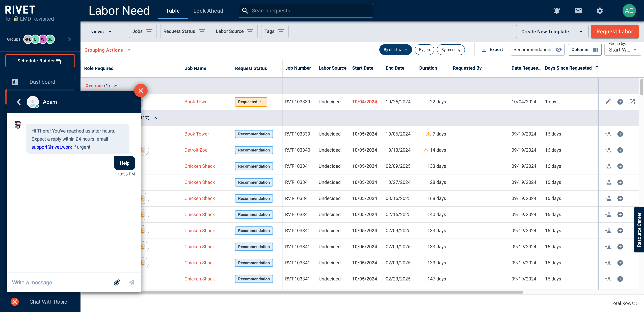
Task: Click plus circle on 02/16/2025 Chicken Shack row
Action: coord(620,215)
